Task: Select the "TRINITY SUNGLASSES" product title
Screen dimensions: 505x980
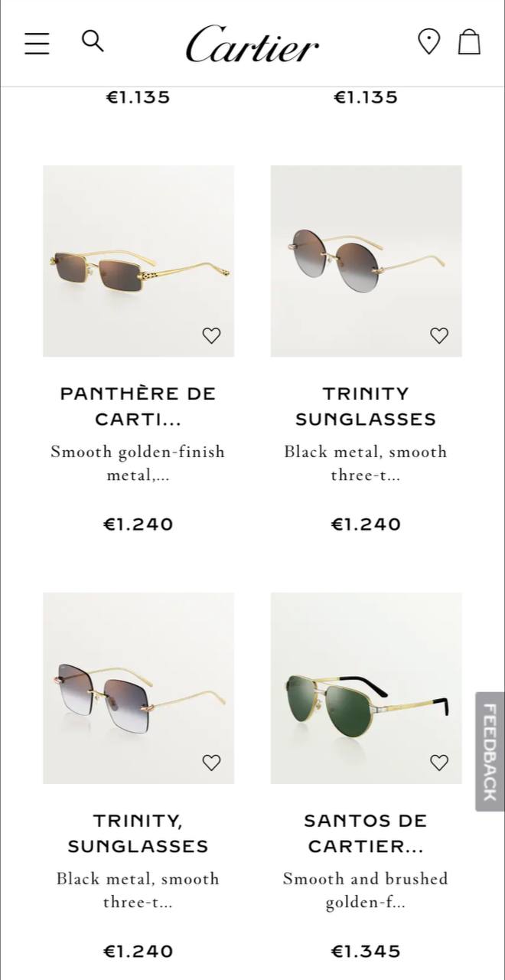Action: point(366,407)
